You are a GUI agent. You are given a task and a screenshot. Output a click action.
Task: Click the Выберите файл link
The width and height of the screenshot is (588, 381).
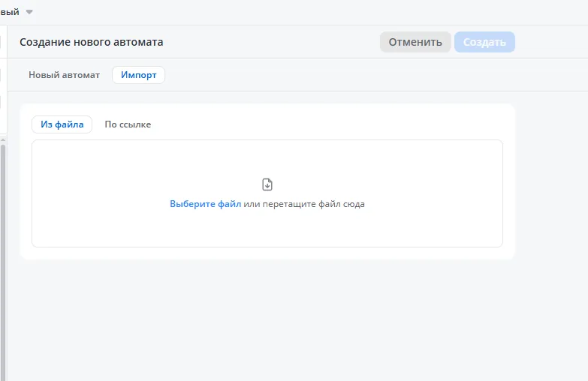[x=205, y=204]
